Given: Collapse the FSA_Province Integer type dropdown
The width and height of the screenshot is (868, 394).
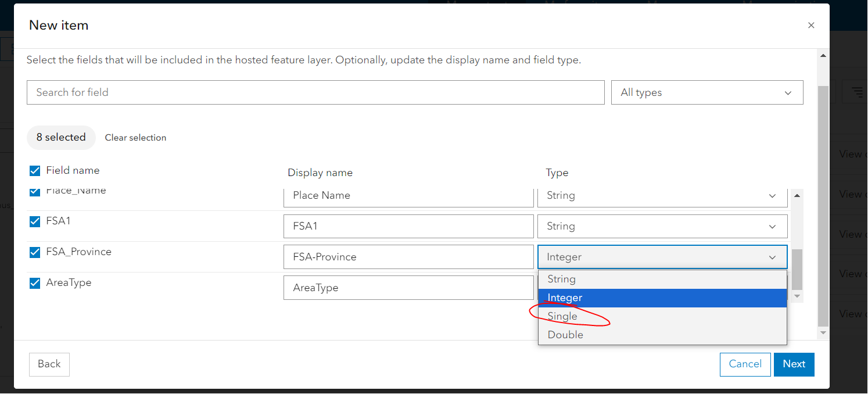Looking at the screenshot, I should point(662,257).
